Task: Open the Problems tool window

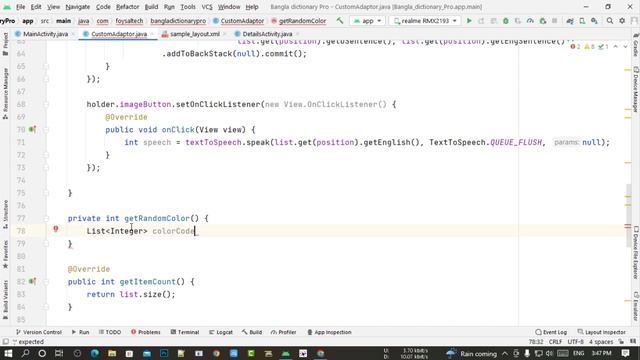Action: [146, 332]
